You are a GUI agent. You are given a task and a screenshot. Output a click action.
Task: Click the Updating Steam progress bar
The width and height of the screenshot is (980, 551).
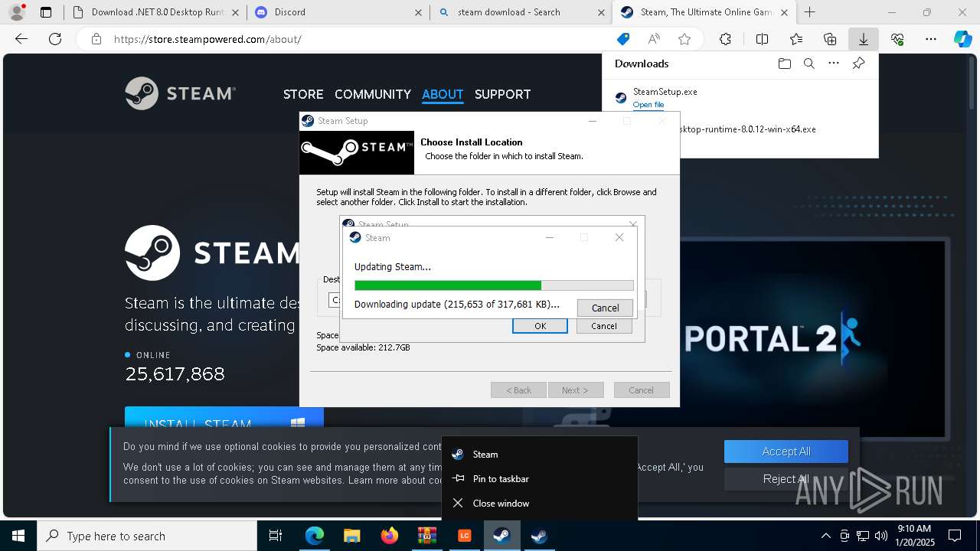(x=494, y=285)
